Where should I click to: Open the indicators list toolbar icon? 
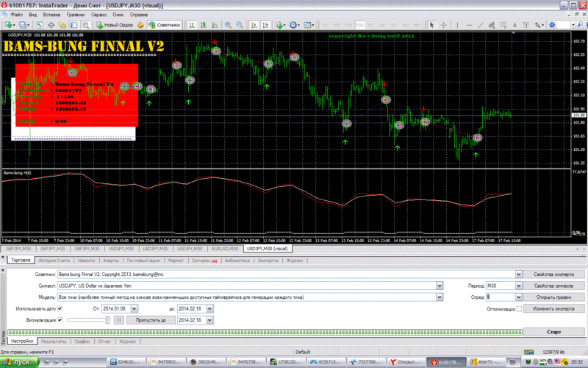click(280, 25)
